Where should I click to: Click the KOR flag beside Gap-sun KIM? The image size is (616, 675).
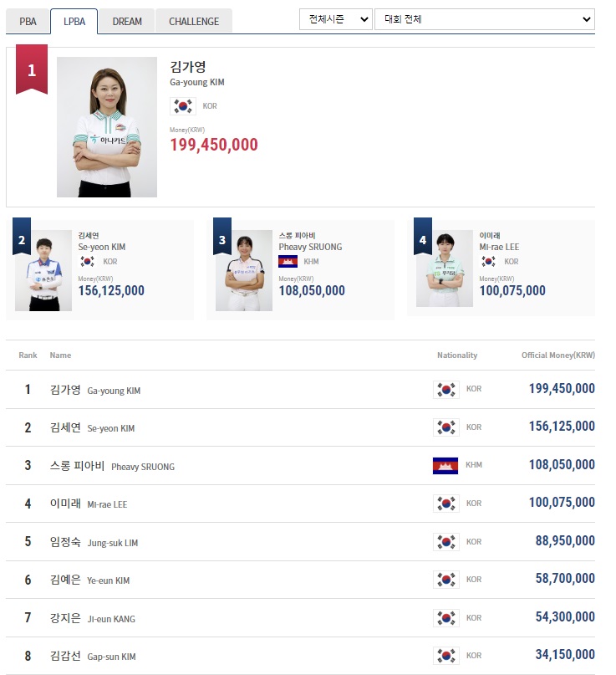(x=448, y=656)
